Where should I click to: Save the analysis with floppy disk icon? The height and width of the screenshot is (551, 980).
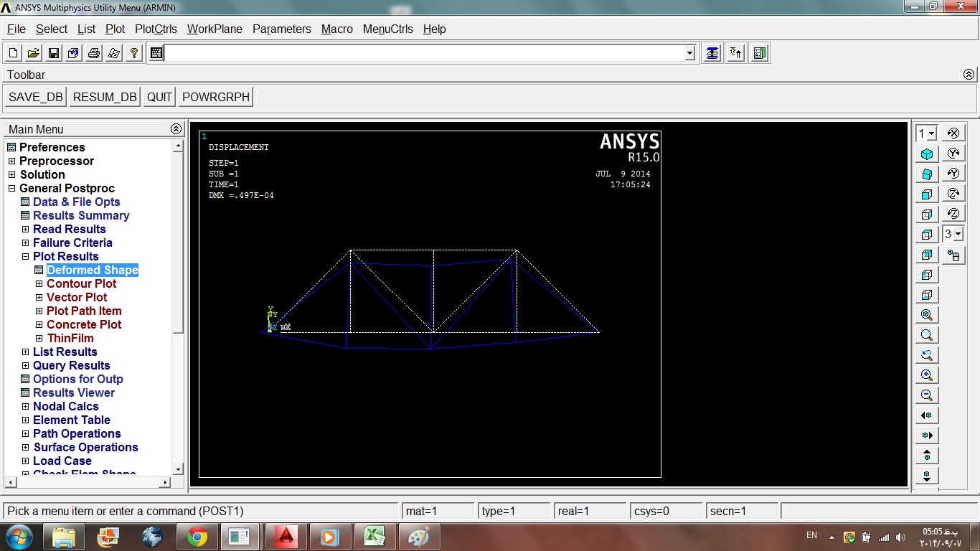pyautogui.click(x=54, y=53)
